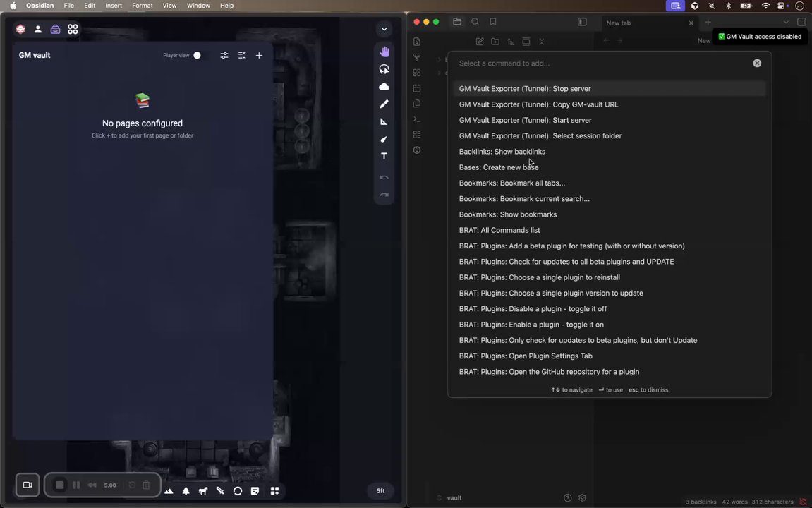The width and height of the screenshot is (812, 508).
Task: Click the video camera button
Action: click(28, 485)
